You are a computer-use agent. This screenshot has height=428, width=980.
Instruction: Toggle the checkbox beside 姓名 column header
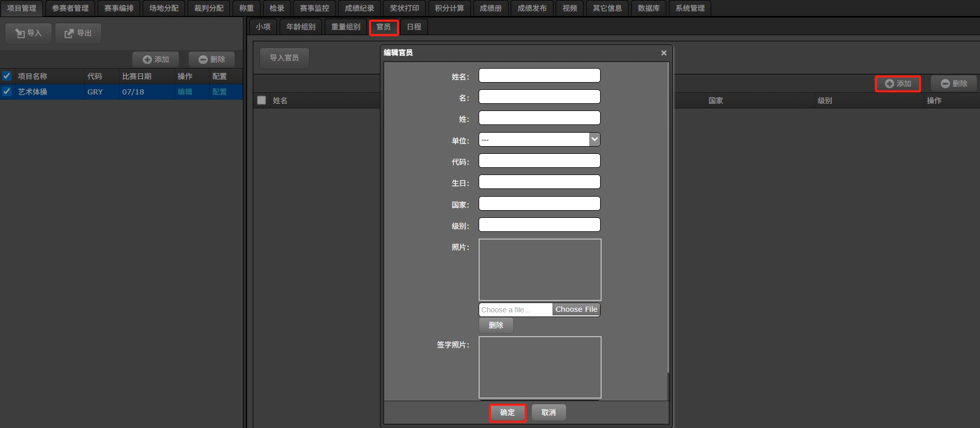[262, 100]
